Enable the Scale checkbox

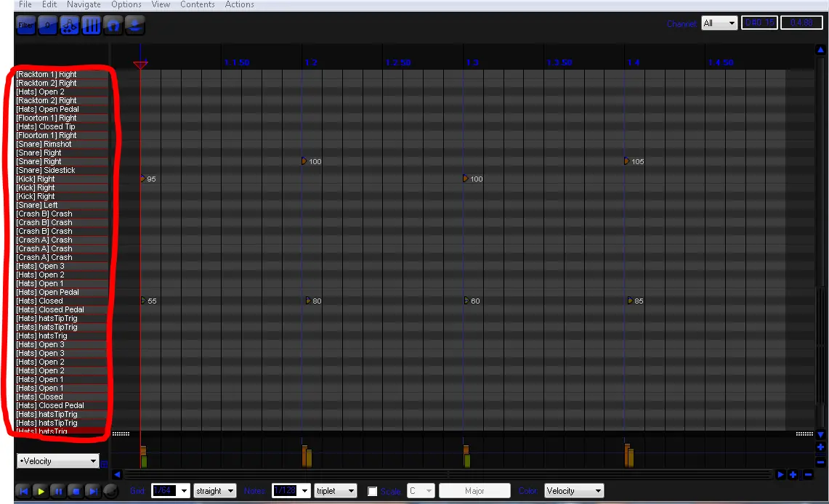[373, 492]
